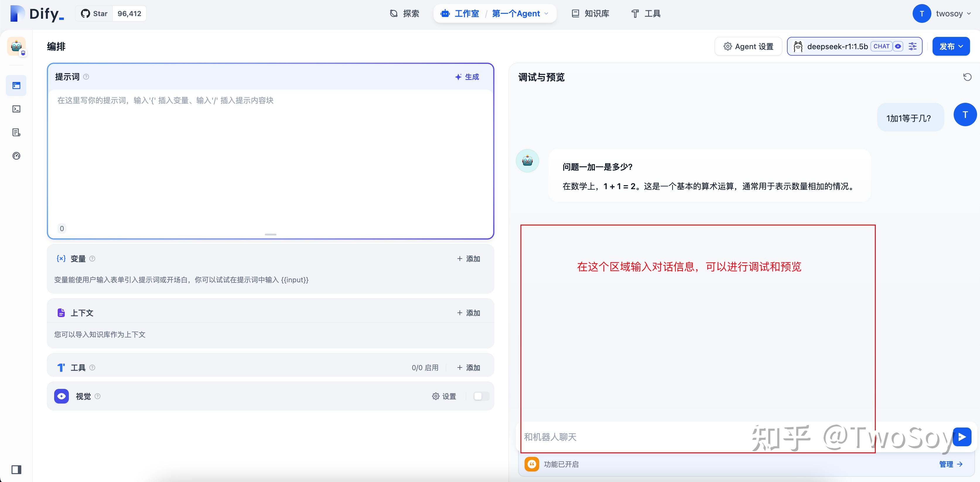Viewport: 980px width, 482px height.
Task: Open the 探索 menu item
Action: click(x=405, y=13)
